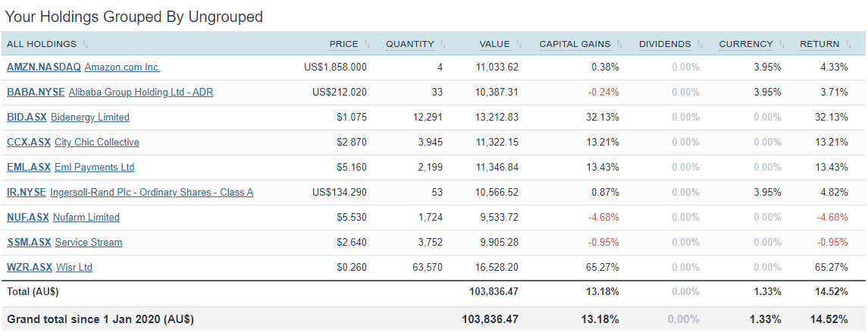This screenshot has height=336, width=868.
Task: Click sort arrows icon beside RETURN
Action: point(848,44)
